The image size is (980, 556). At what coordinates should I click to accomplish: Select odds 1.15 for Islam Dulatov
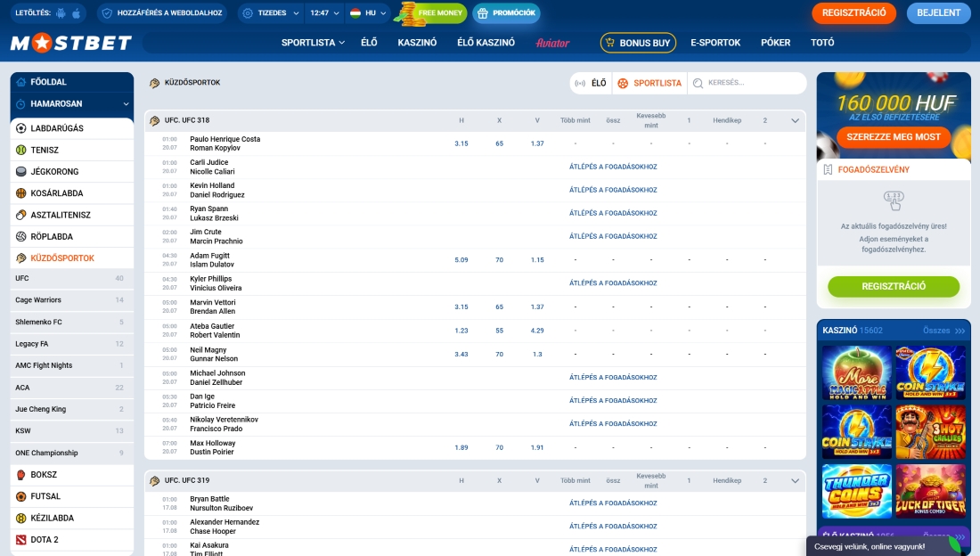coord(537,260)
